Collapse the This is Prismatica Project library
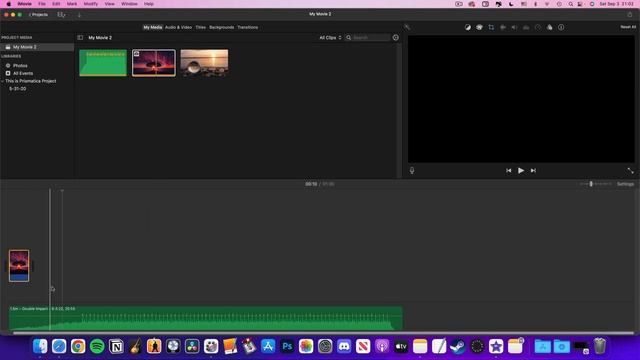The height and width of the screenshot is (360, 640). [x=2, y=81]
